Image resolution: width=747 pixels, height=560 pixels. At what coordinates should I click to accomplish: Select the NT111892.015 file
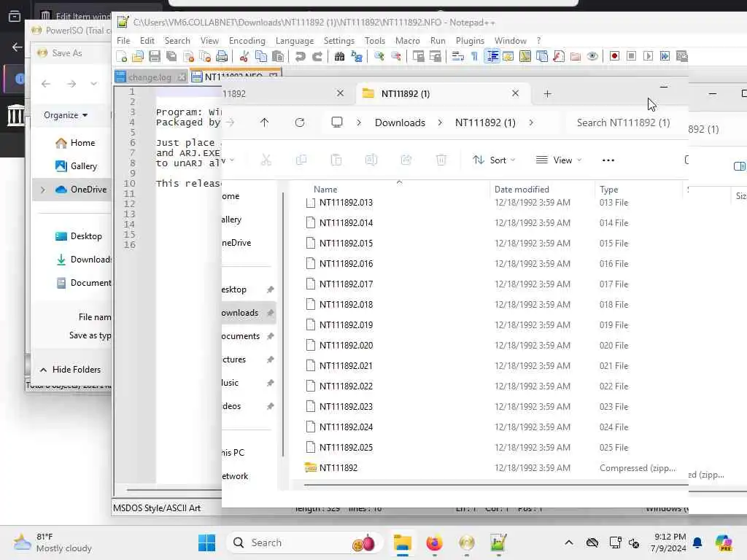click(x=346, y=244)
